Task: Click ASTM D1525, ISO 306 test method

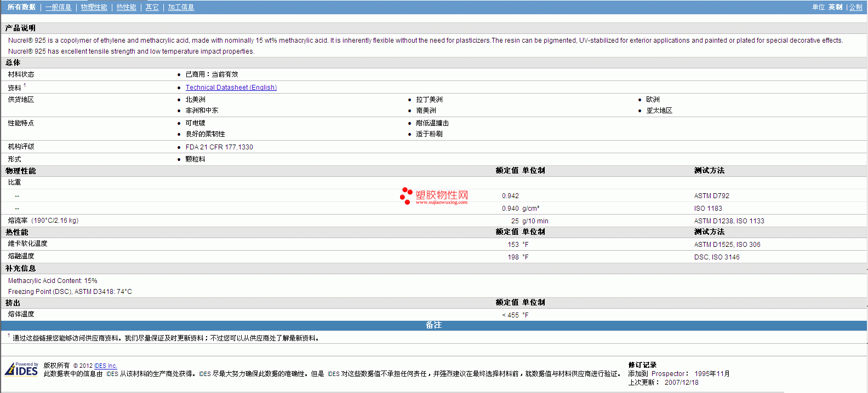Action: (x=727, y=245)
